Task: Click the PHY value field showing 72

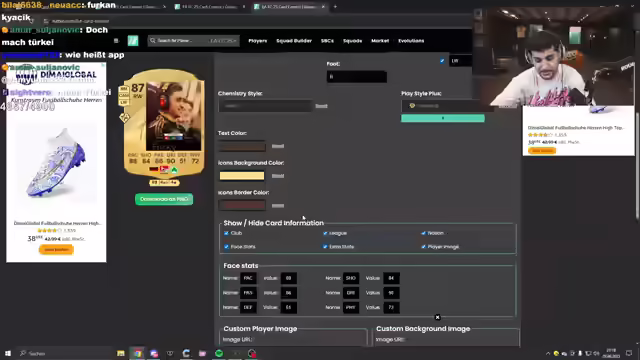Action: [x=391, y=307]
